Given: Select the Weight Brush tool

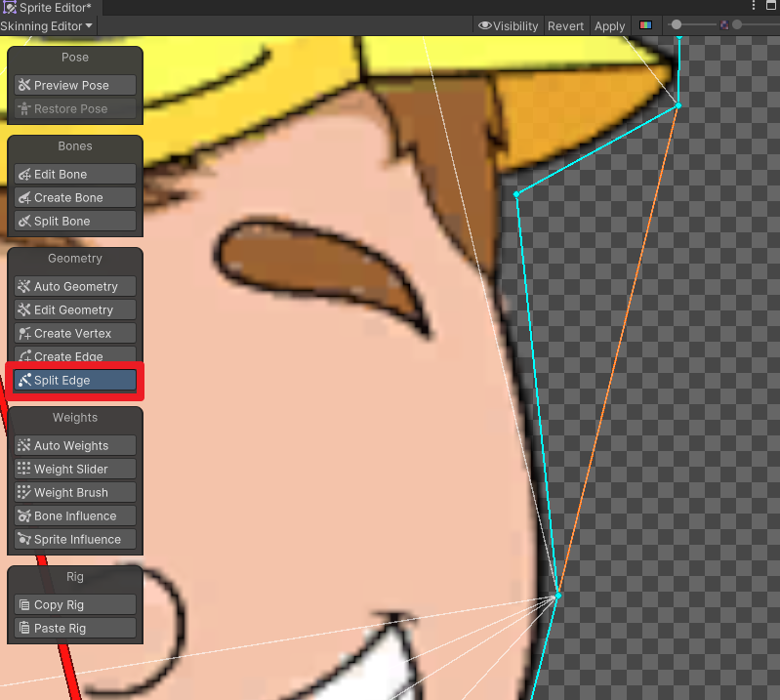Looking at the screenshot, I should click(x=75, y=492).
